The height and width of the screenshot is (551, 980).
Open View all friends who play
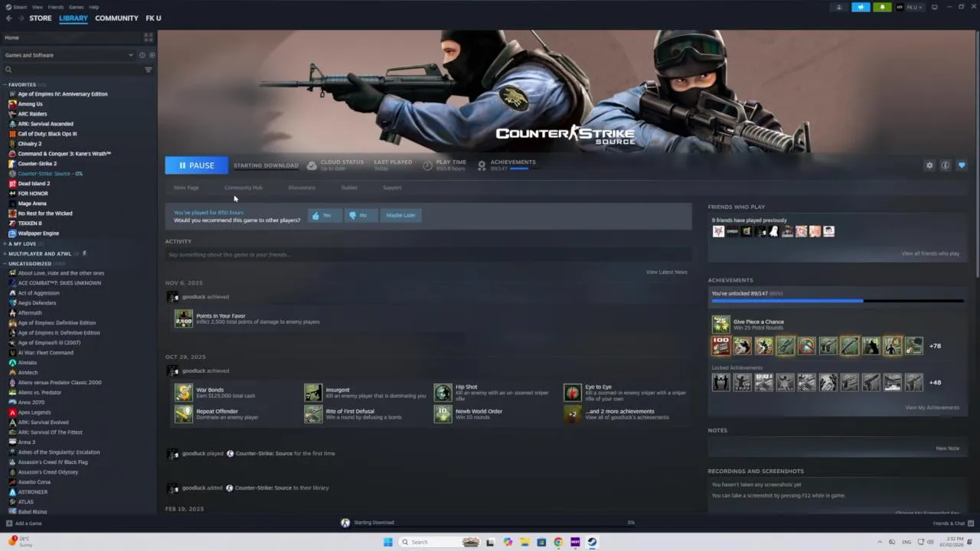[930, 253]
